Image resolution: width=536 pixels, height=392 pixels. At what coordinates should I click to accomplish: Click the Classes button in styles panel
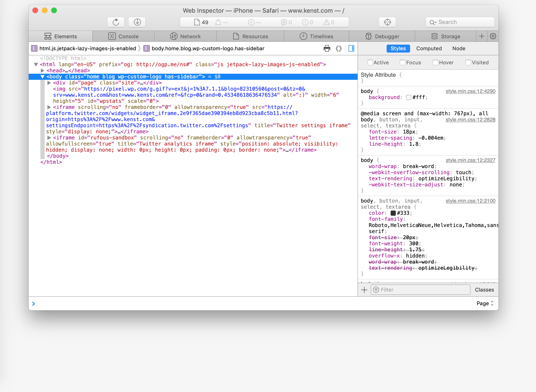click(x=484, y=290)
